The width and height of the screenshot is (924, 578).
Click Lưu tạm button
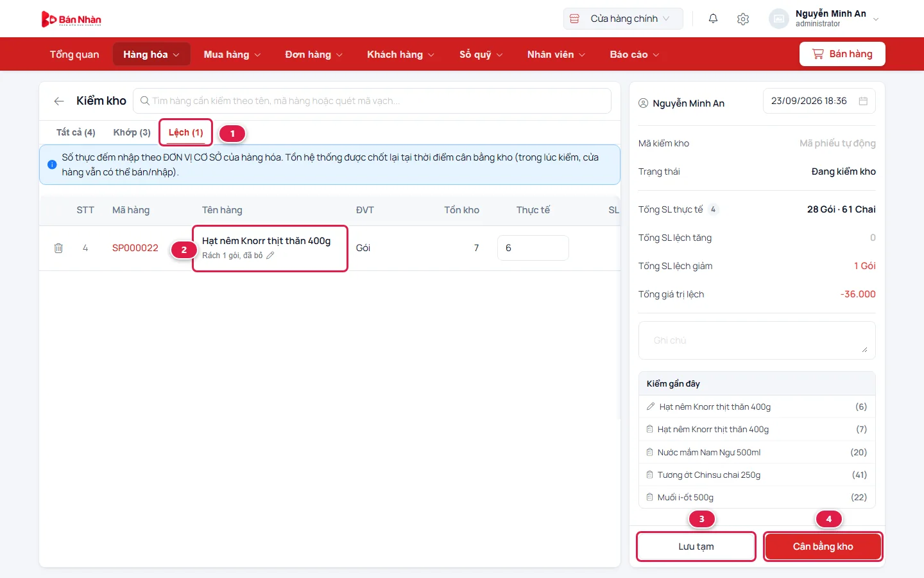(x=696, y=547)
